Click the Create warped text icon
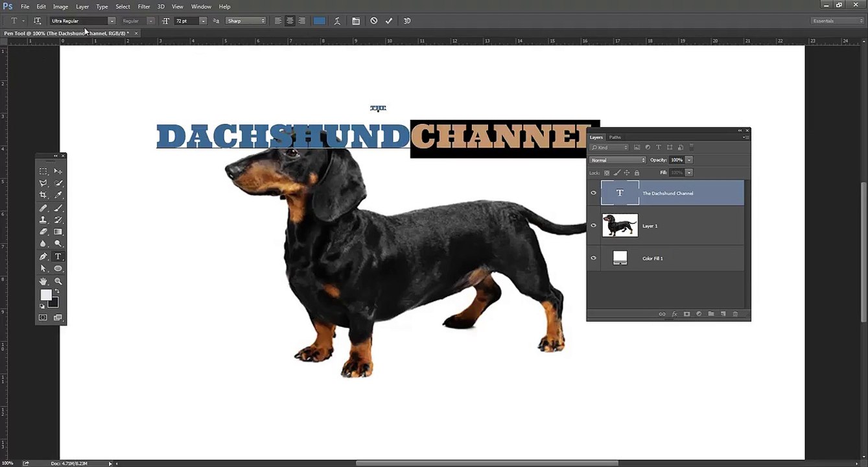 (x=337, y=21)
